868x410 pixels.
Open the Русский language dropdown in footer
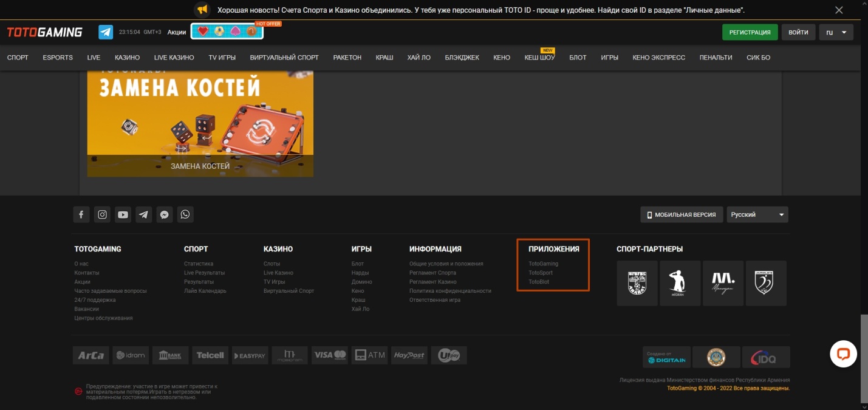tap(757, 214)
